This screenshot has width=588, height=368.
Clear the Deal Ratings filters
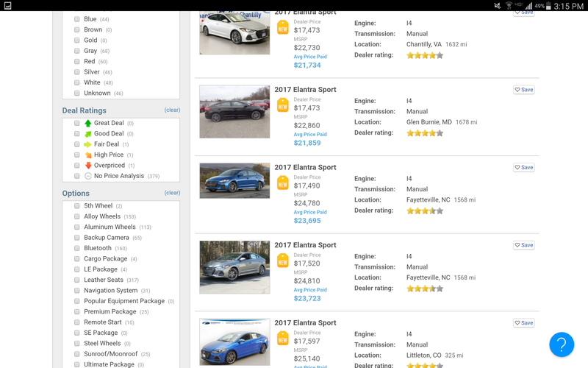172,110
